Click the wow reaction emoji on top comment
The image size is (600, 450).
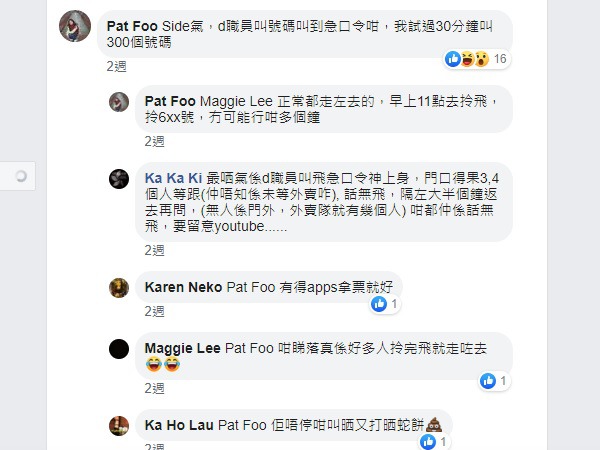pyautogui.click(x=482, y=59)
